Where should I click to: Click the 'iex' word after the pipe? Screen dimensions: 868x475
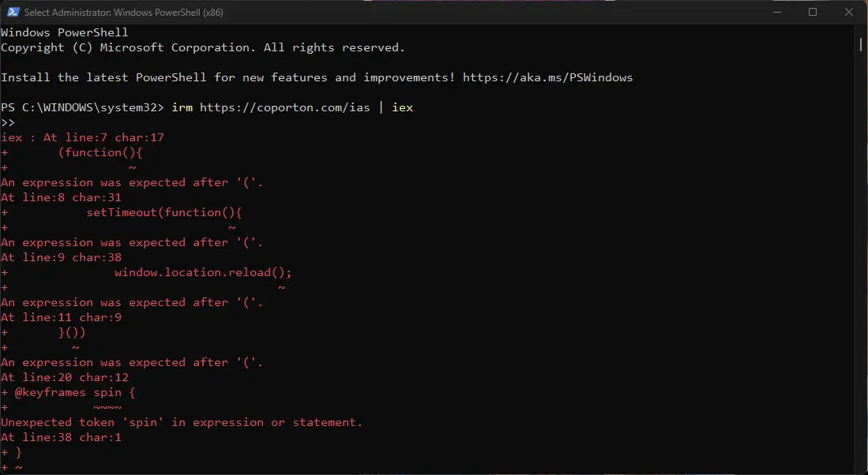[x=403, y=107]
